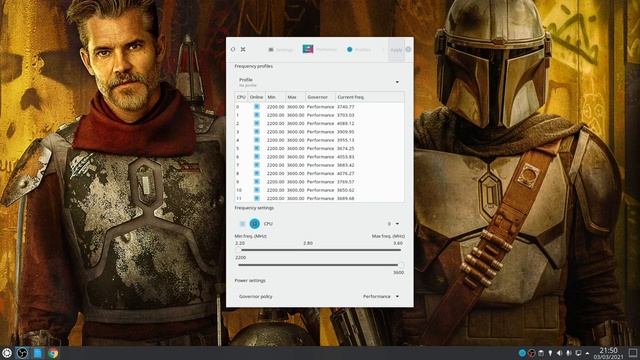Select current frequency value 3955.13
The image size is (640, 360).
click(x=346, y=140)
